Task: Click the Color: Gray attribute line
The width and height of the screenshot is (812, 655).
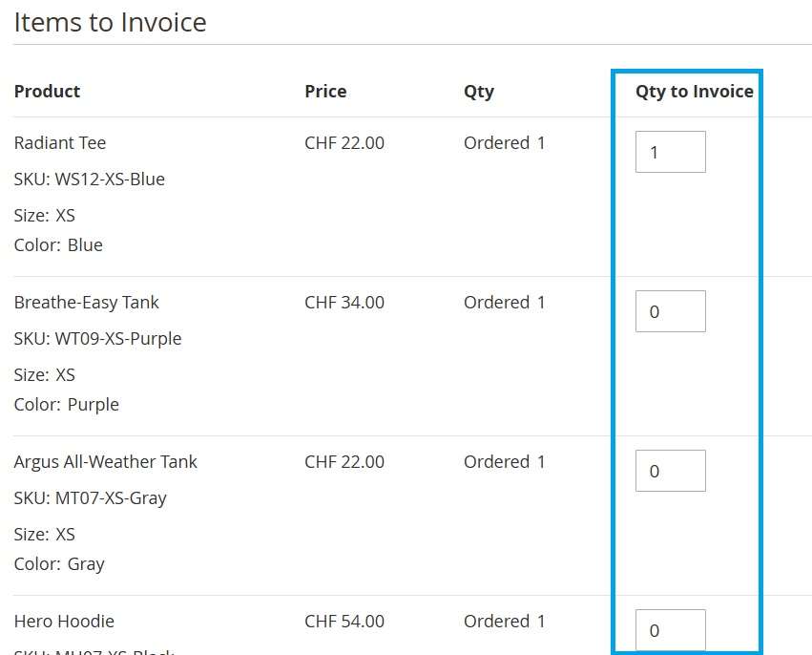Action: (x=59, y=564)
